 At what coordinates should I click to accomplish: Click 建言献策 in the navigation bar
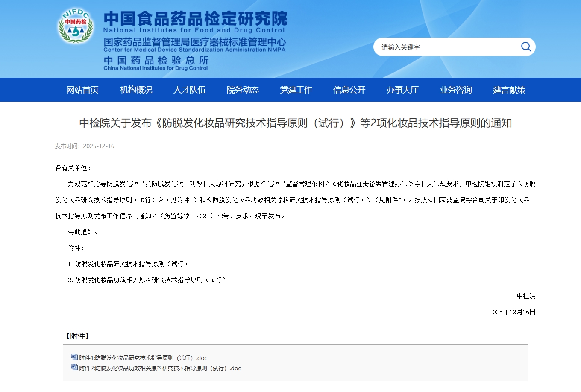[x=509, y=90]
